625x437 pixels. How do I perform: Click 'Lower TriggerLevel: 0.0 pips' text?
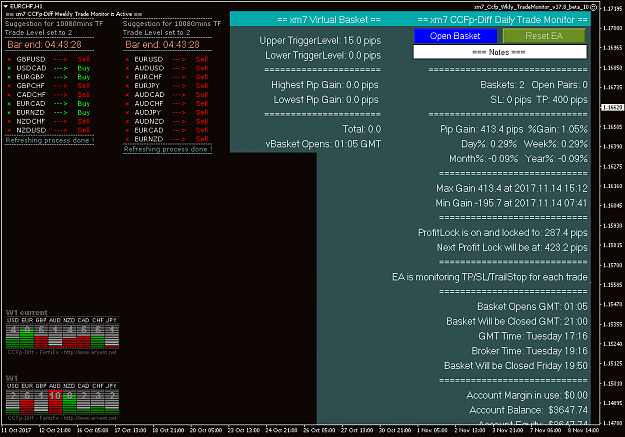[x=323, y=55]
